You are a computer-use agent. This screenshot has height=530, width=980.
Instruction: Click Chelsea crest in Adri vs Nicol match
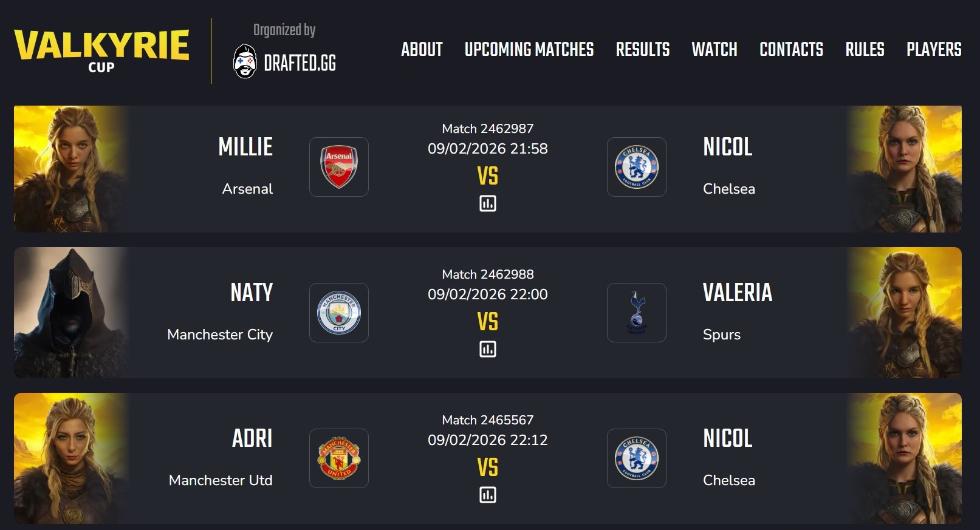click(636, 458)
